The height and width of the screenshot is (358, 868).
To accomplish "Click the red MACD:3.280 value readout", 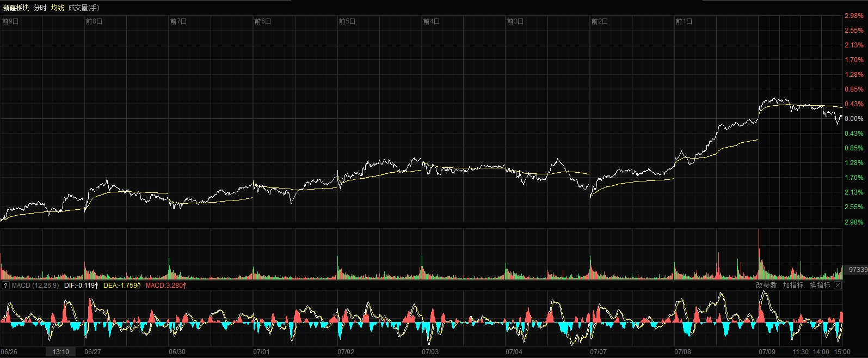I will (x=166, y=286).
